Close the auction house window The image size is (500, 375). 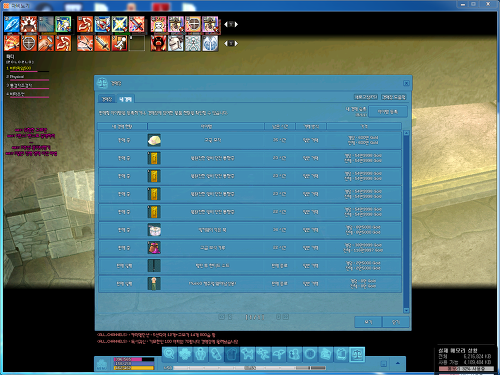[x=406, y=83]
